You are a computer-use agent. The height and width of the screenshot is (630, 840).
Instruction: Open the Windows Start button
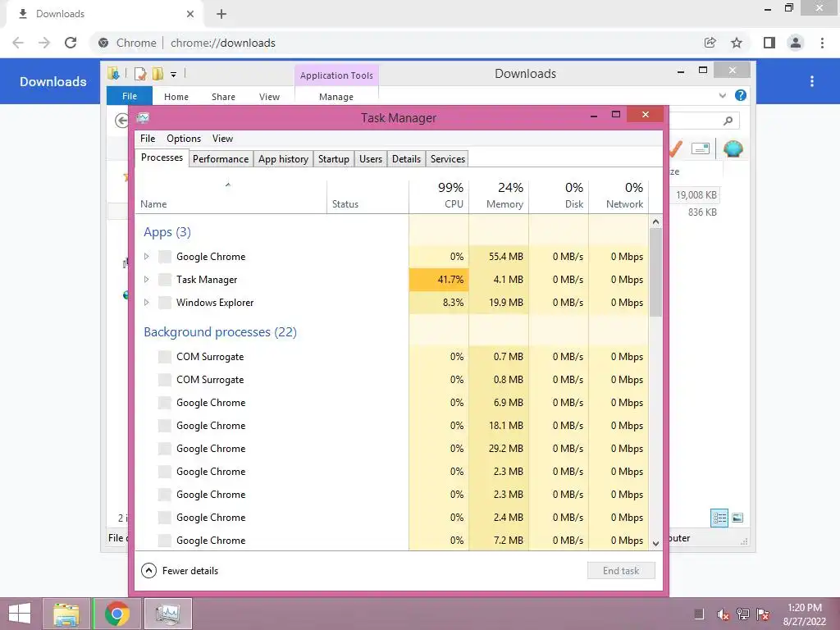pos(20,614)
